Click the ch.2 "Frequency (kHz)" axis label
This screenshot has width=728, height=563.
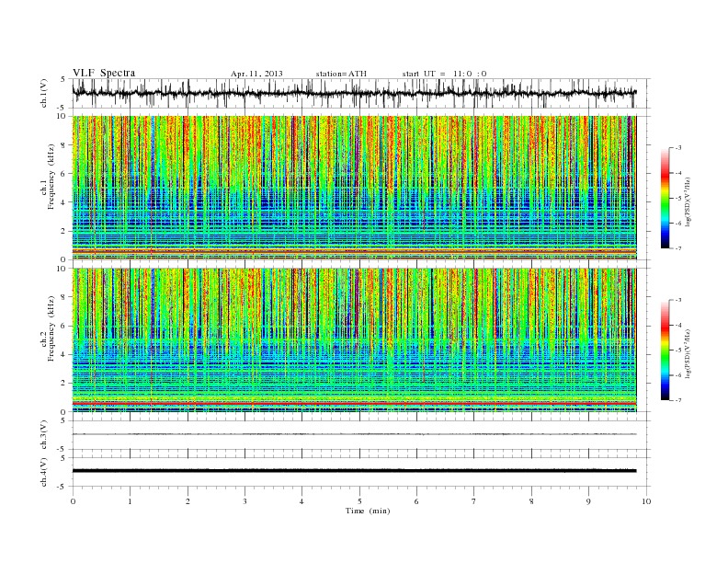51,327
